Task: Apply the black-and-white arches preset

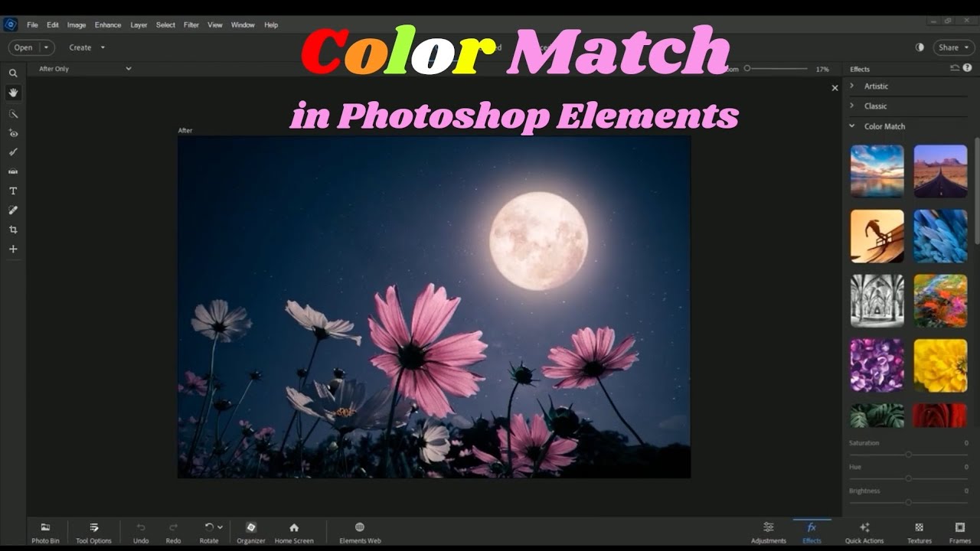Action: (877, 301)
